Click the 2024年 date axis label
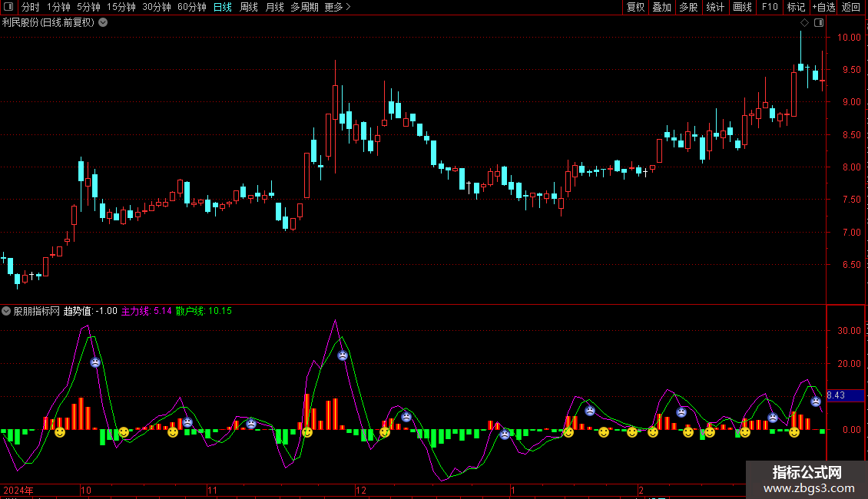 coord(18,490)
